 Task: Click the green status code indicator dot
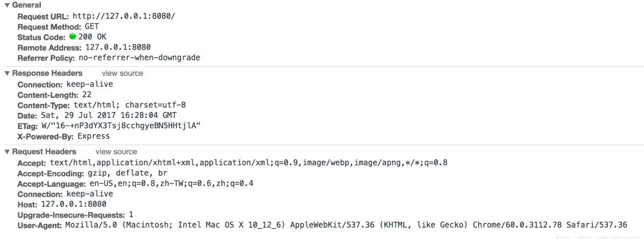tap(73, 37)
